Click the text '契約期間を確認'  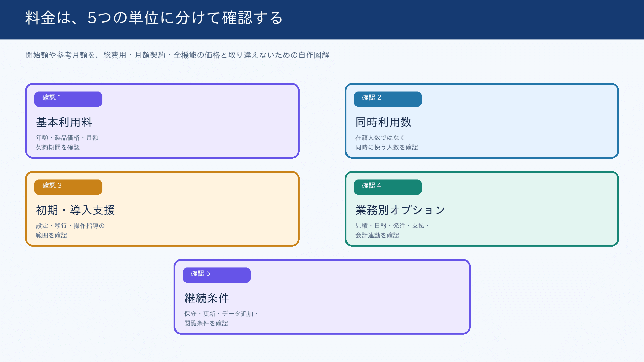click(58, 147)
